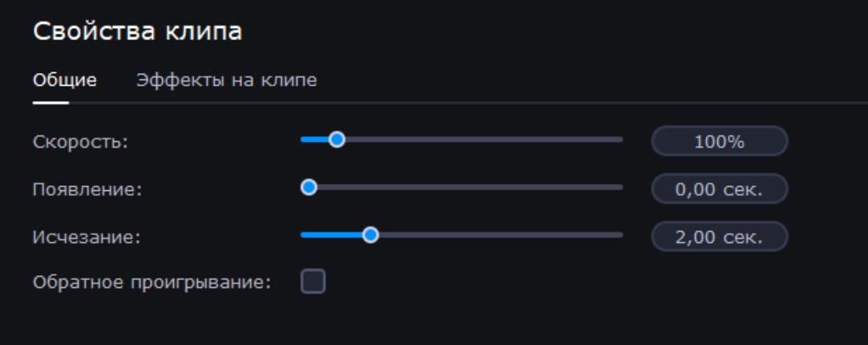Click the gray unfilled Скорость slider track
The width and height of the screenshot is (868, 345).
[481, 140]
